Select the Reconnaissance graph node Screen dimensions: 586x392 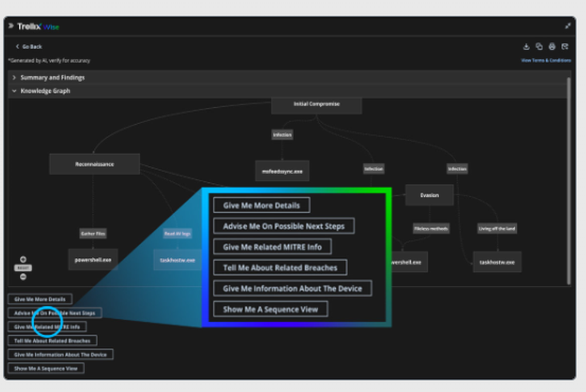(94, 164)
